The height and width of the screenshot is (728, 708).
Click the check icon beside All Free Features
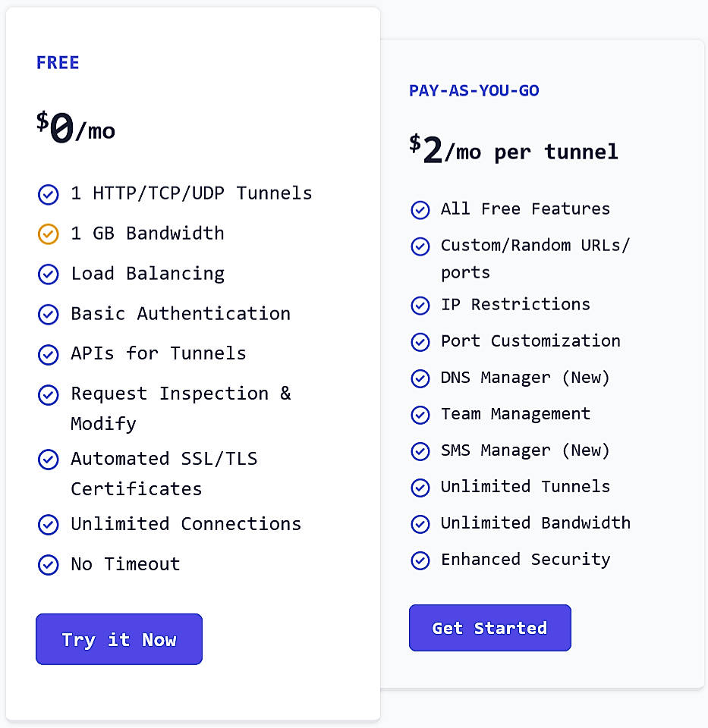point(420,210)
